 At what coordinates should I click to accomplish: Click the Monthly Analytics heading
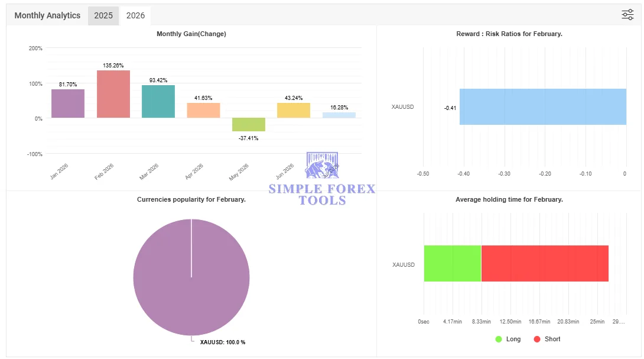[x=47, y=15]
